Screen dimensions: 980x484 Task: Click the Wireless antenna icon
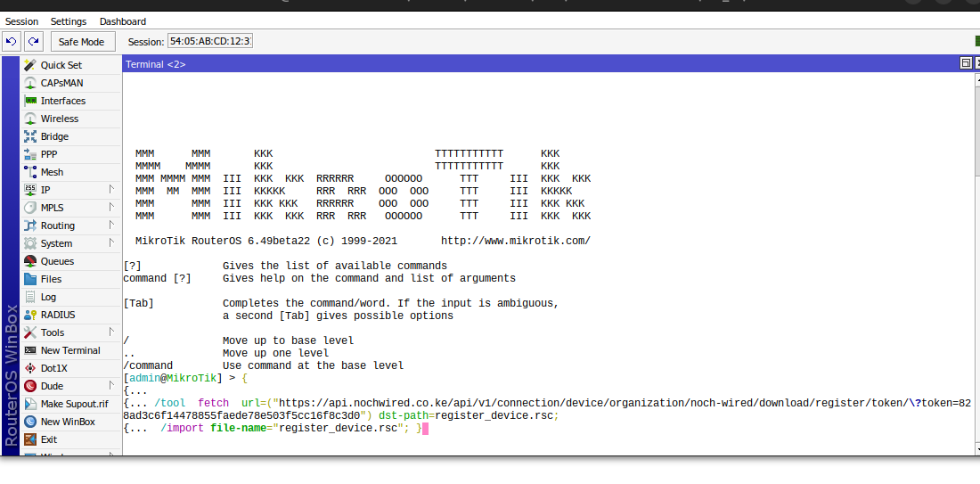tap(30, 119)
